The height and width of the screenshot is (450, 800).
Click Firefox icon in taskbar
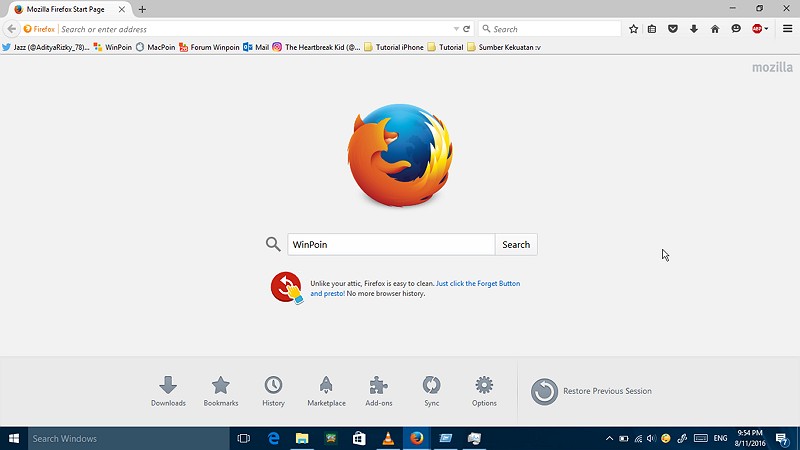(417, 438)
